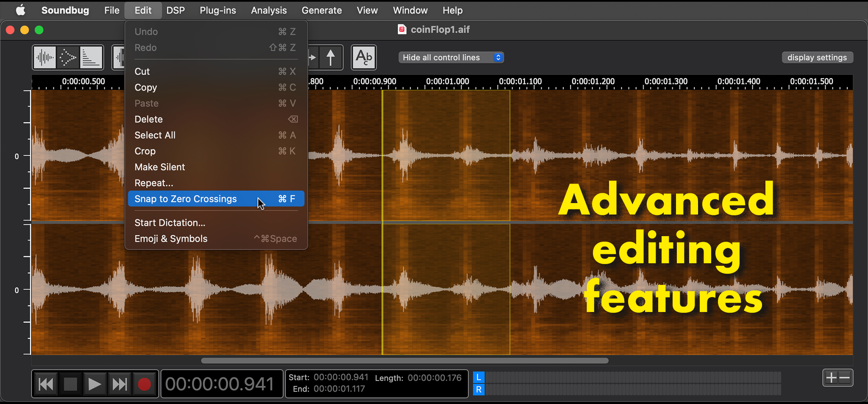Image resolution: width=868 pixels, height=404 pixels.
Task: Skip to the end of the audio
Action: (x=120, y=384)
